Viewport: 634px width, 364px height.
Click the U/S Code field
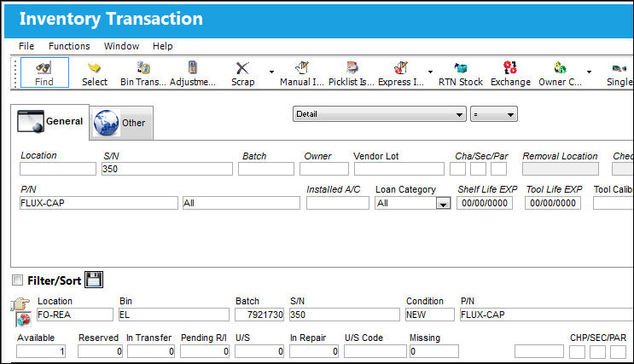(x=375, y=351)
